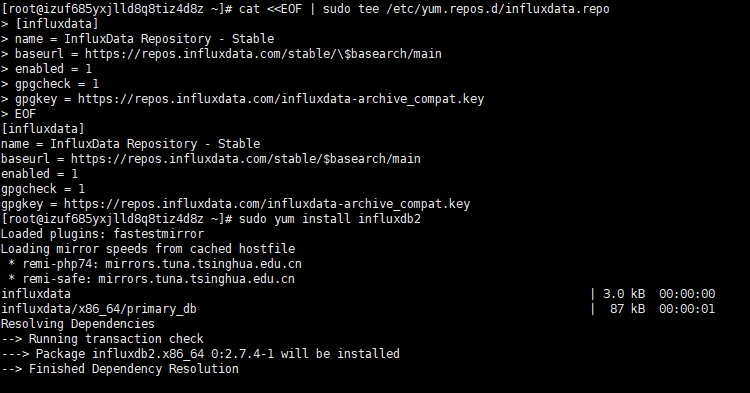Click the 00:00:01 download time
The height and width of the screenshot is (393, 750).
[x=687, y=309]
